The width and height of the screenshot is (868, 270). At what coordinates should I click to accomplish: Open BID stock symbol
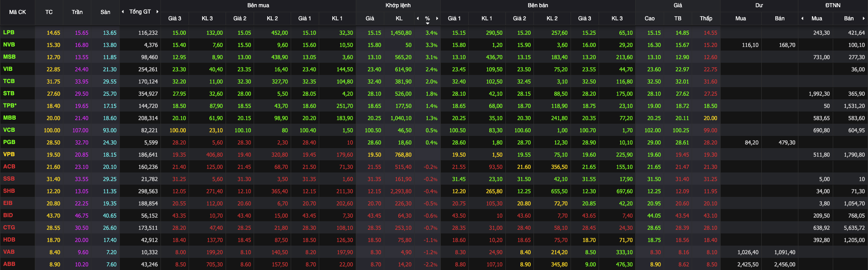8,215
